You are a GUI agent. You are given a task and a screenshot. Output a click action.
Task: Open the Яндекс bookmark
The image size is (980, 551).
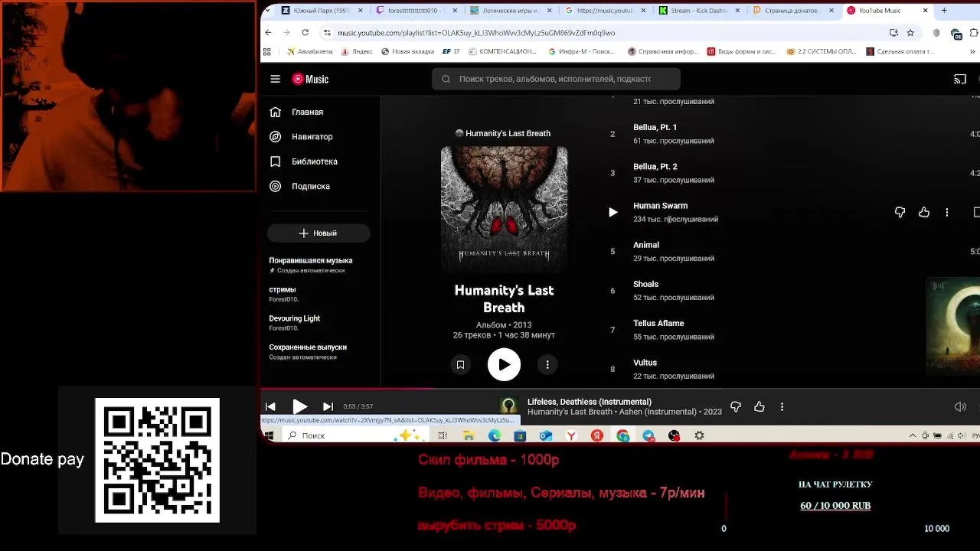pos(357,52)
